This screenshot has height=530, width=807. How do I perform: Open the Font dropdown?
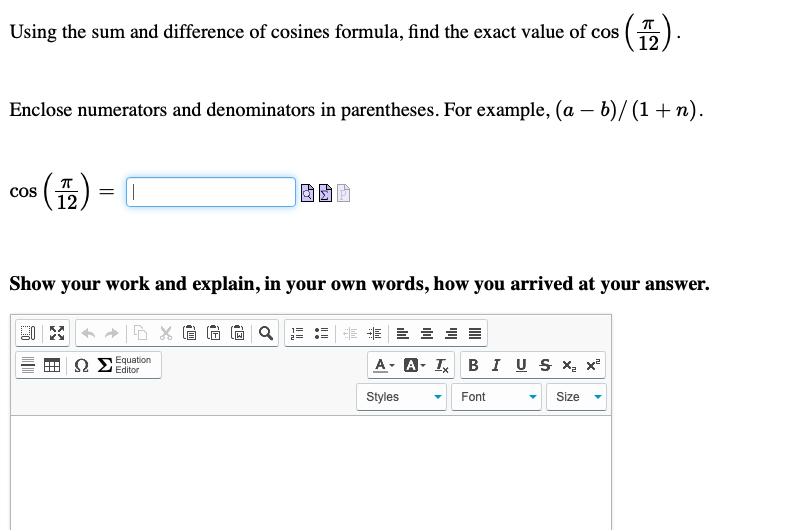pyautogui.click(x=496, y=397)
